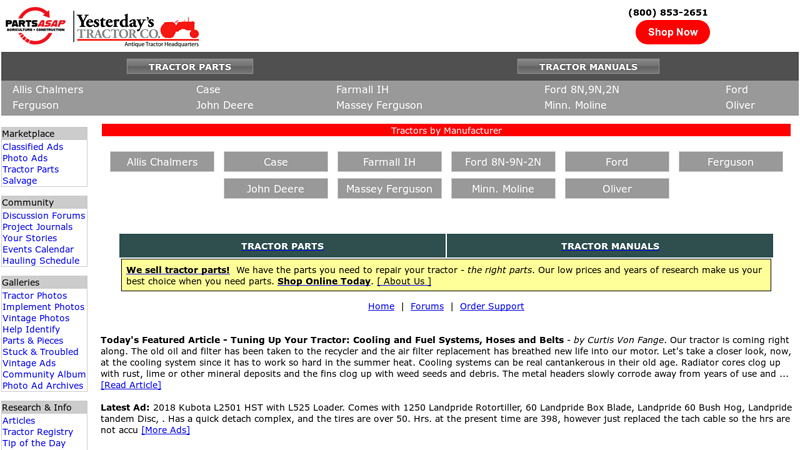Screen dimensions: 800x450
Task: Select Allis Chalmers manufacturer button
Action: [x=162, y=162]
